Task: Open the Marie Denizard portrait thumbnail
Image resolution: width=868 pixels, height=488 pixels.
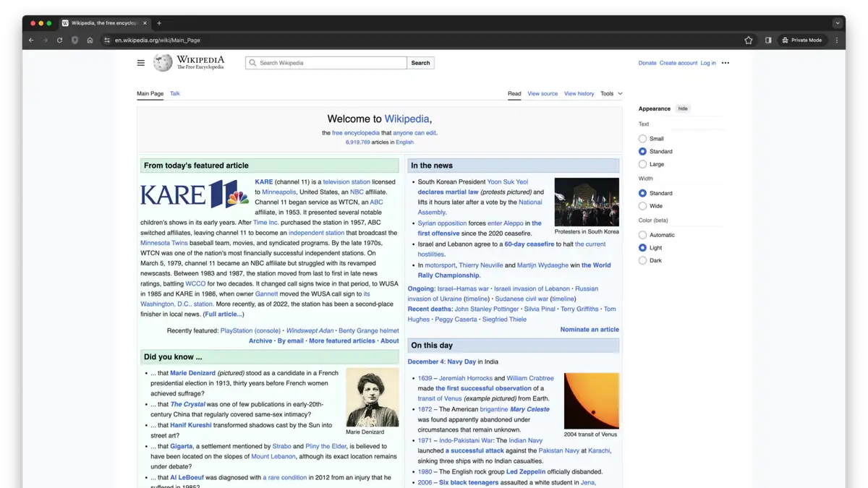Action: 373,398
